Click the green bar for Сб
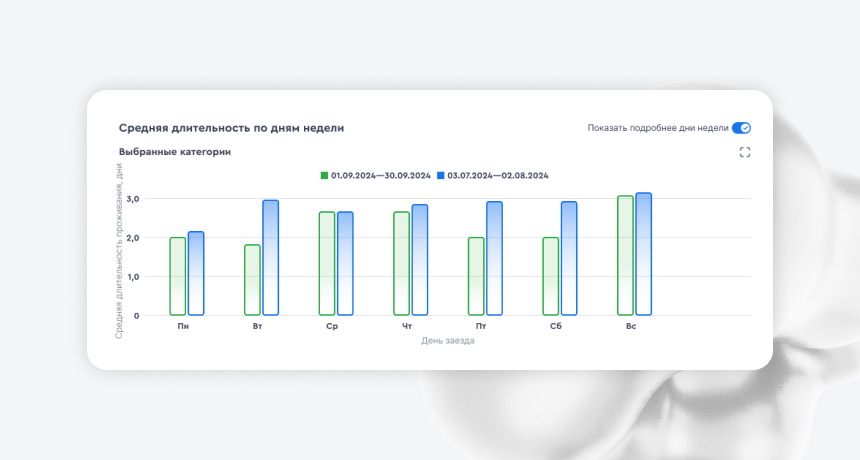This screenshot has height=460, width=860. tap(551, 276)
